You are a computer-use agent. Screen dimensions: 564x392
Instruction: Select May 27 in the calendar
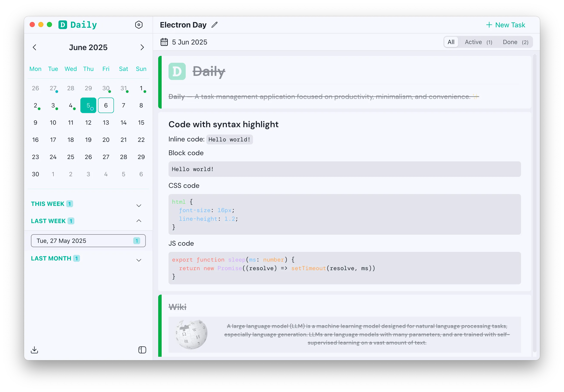point(53,88)
